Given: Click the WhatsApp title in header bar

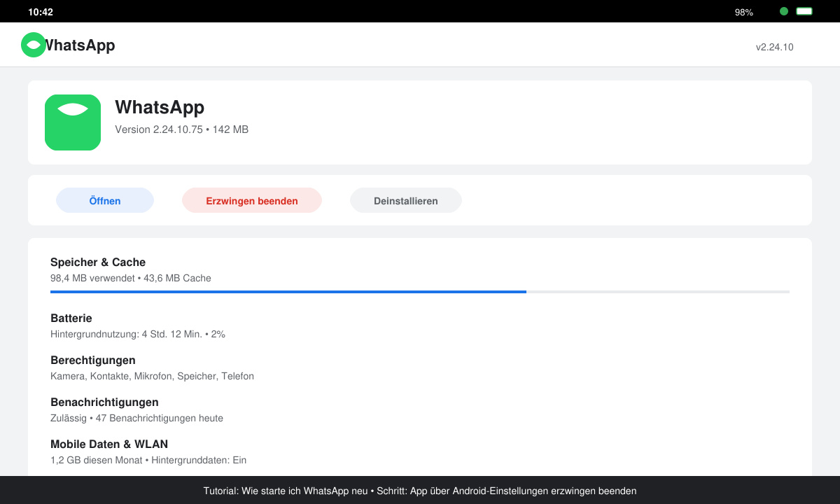Looking at the screenshot, I should pos(80,45).
